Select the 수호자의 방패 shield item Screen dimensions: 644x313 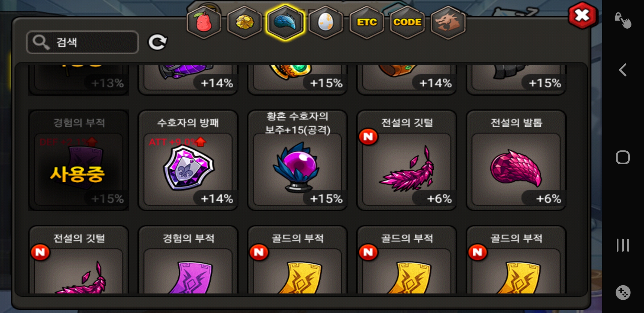tap(188, 160)
